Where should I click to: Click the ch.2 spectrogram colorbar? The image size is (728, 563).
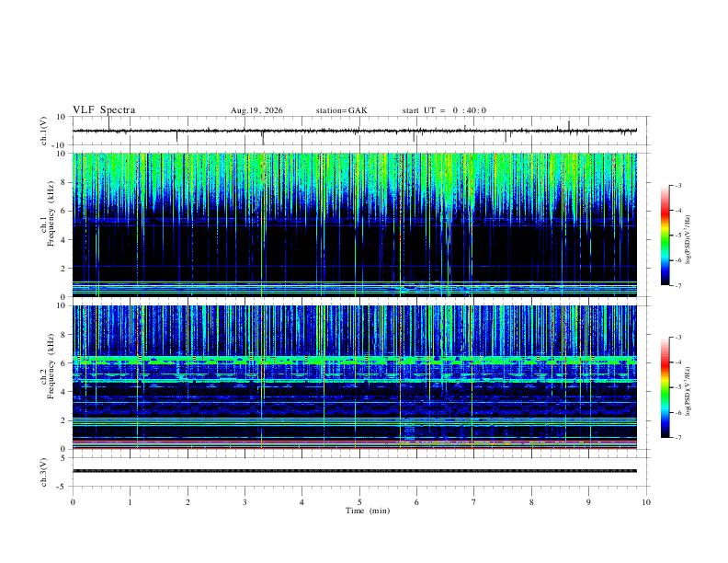pos(665,387)
